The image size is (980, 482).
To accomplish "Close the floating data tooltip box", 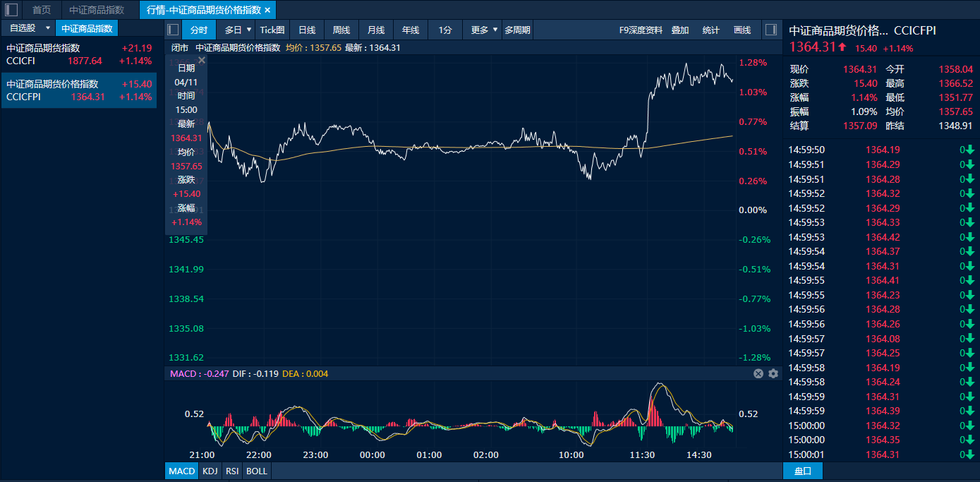I will (202, 61).
